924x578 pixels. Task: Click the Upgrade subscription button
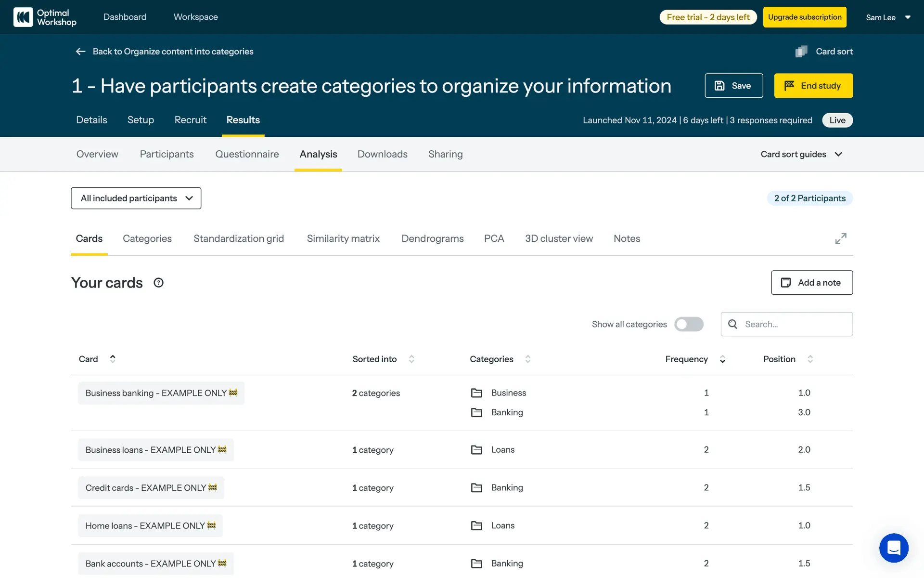click(x=804, y=17)
